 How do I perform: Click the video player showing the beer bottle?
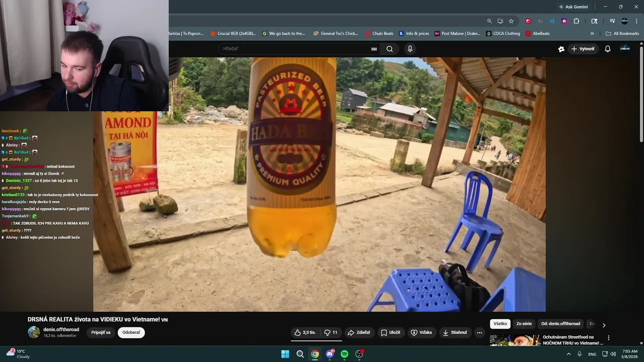pos(319,184)
